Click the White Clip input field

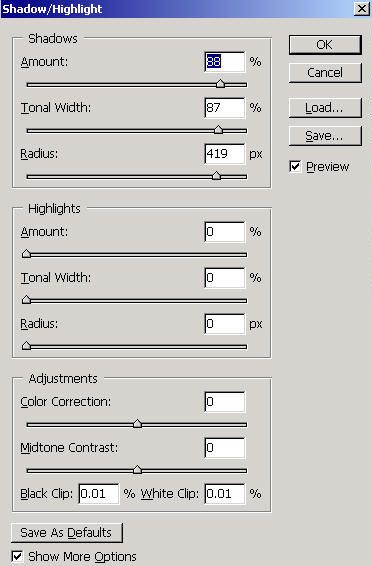(x=224, y=493)
